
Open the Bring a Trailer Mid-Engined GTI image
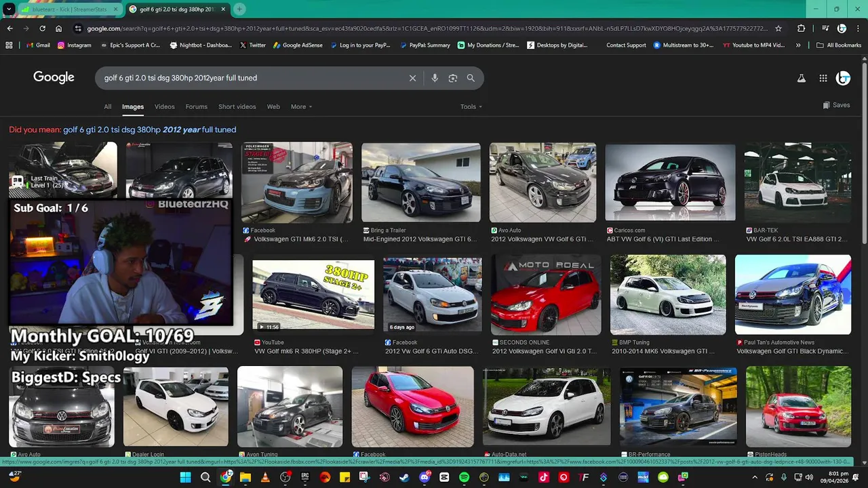[421, 182]
